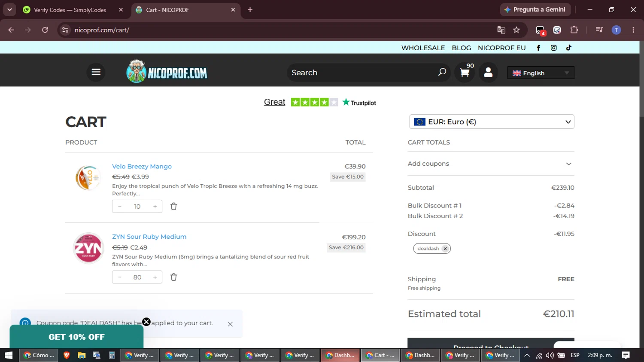This screenshot has width=644, height=362.
Task: Open the hamburger menu beside Nicoprof logo
Action: (x=96, y=72)
